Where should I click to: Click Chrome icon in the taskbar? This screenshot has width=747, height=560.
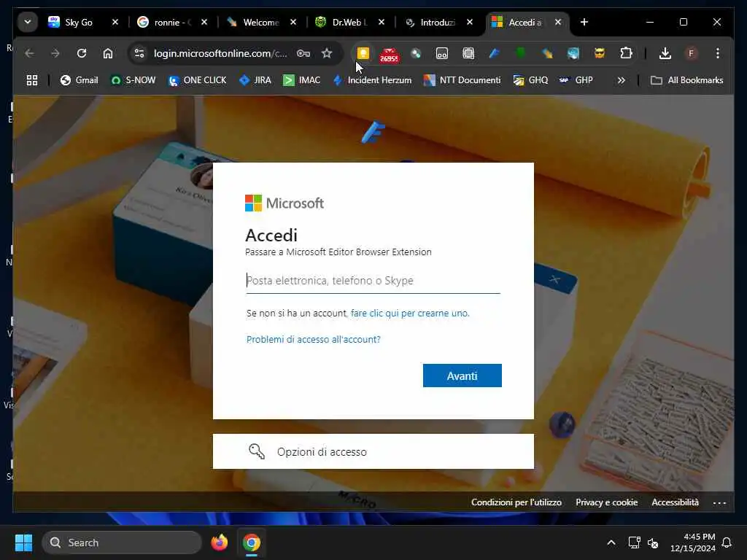(252, 542)
